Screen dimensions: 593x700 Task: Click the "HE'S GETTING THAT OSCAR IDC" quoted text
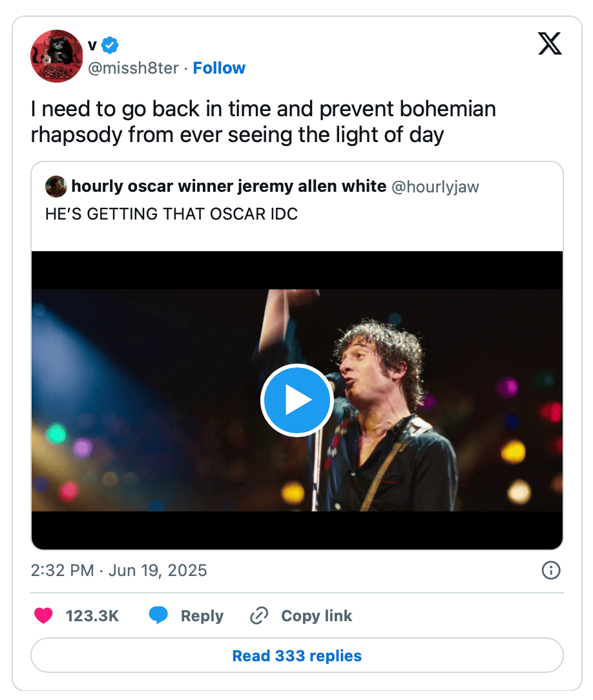(x=171, y=214)
